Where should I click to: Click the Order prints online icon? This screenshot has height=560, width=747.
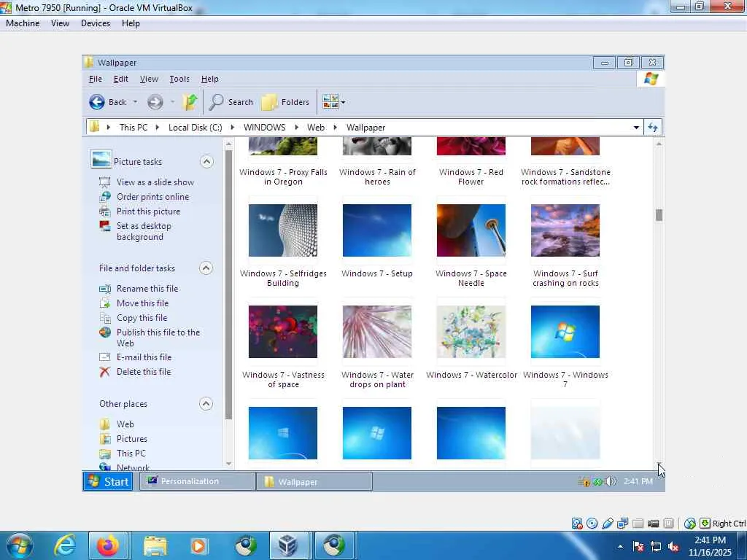click(x=105, y=197)
